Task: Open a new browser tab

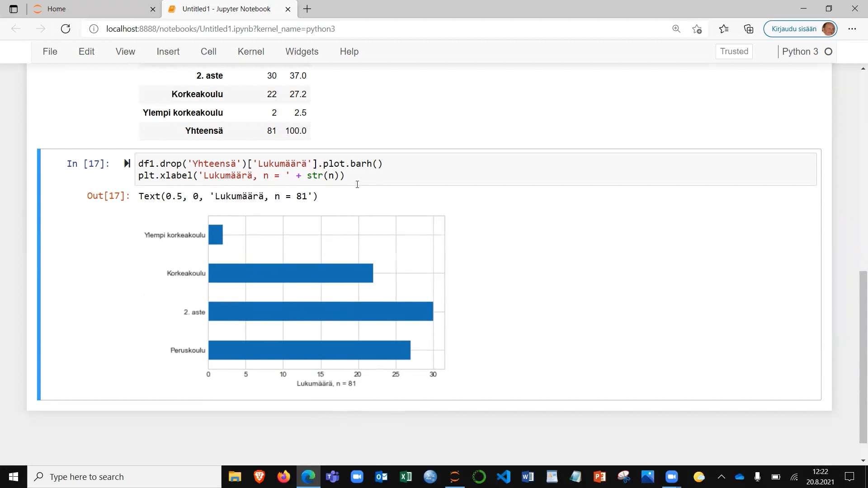Action: (307, 9)
